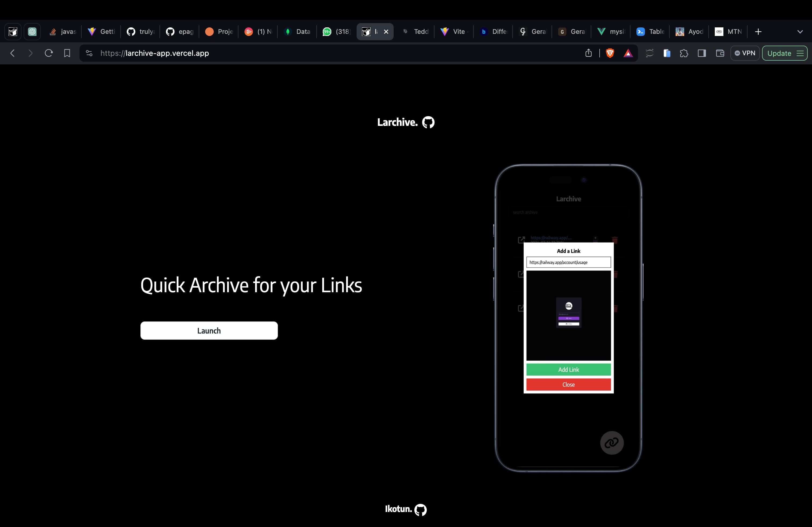Switch to the '(1) N' tab

click(x=258, y=32)
